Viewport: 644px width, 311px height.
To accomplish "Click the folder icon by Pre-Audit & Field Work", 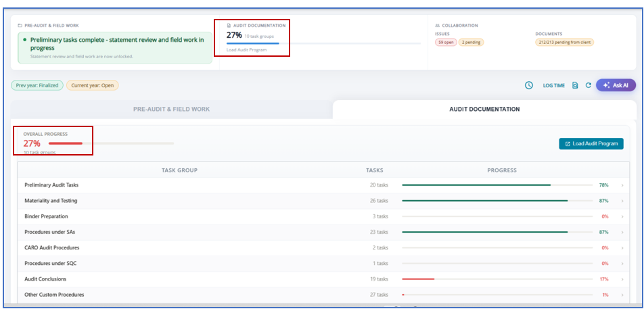I will 20,26.
